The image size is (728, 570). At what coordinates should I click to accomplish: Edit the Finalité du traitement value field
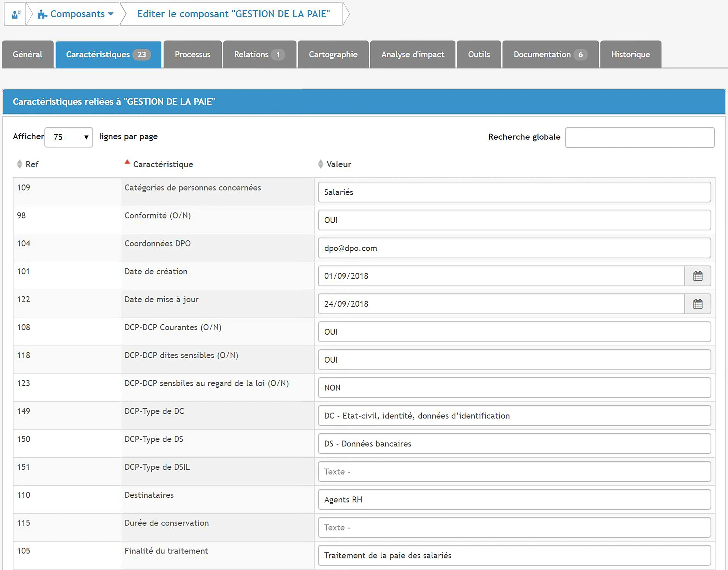pos(514,555)
